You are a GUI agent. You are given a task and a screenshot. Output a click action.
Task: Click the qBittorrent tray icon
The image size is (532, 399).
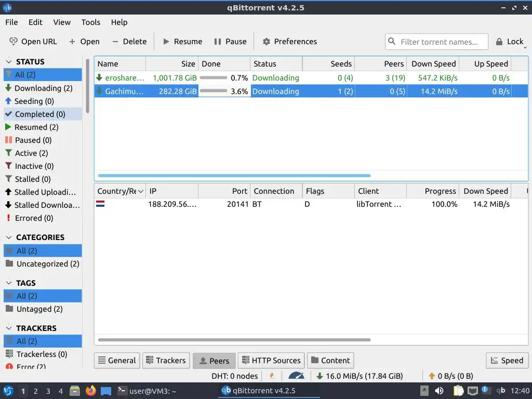(x=501, y=391)
